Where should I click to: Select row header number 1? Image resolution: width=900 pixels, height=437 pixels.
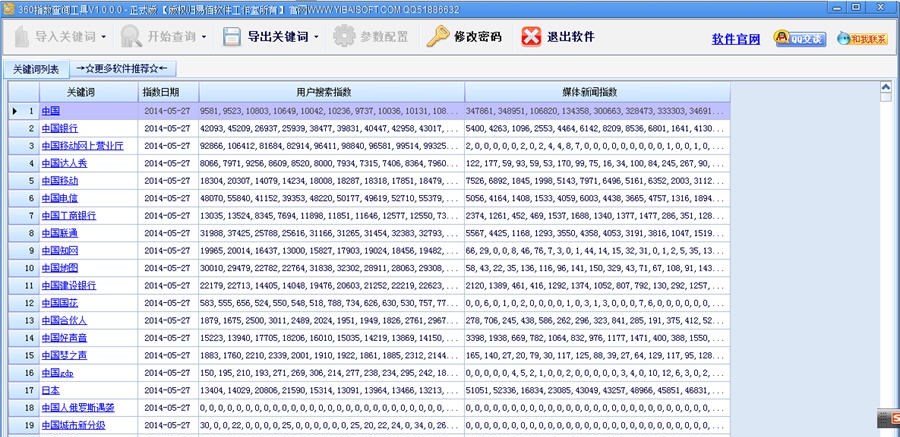[x=24, y=111]
